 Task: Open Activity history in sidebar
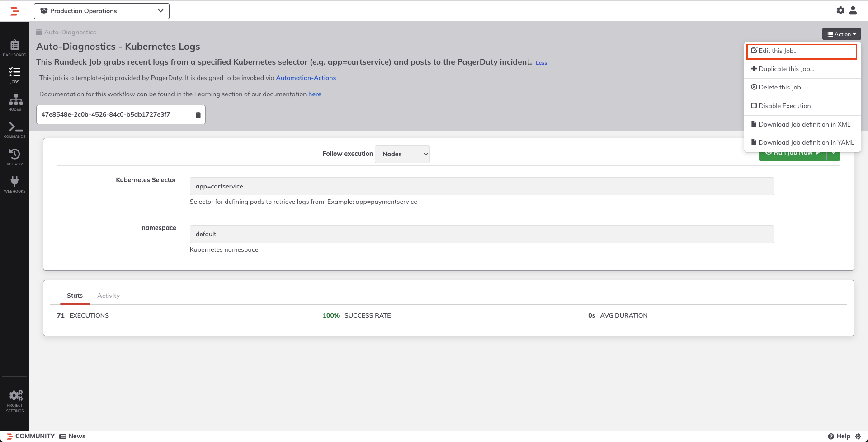coord(14,157)
